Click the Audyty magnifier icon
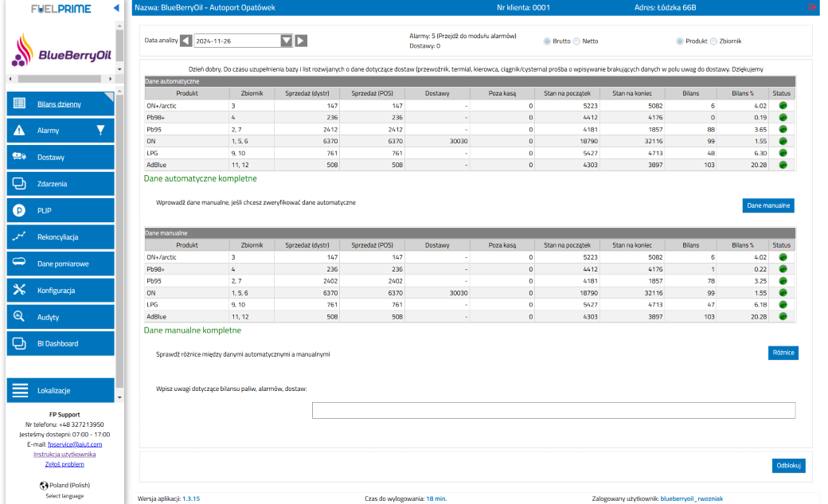 [19, 316]
